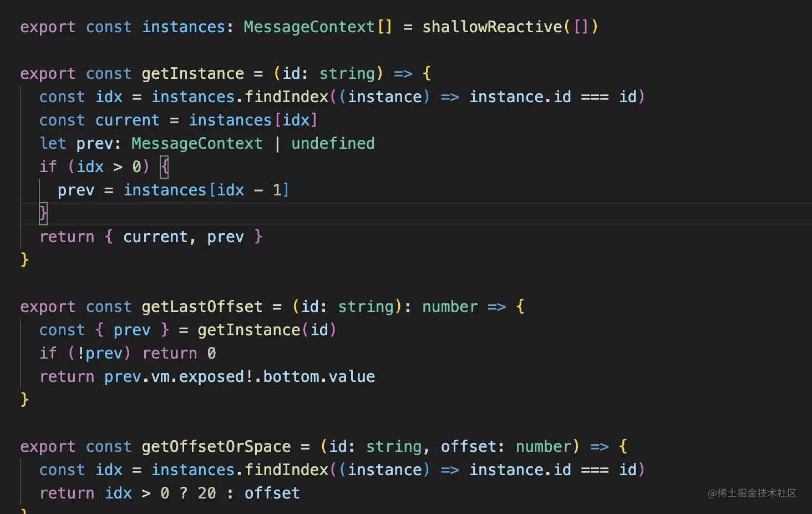Click 'findIndex' in the getOffsetOrSpace body
This screenshot has height=514, width=812.
tap(287, 470)
